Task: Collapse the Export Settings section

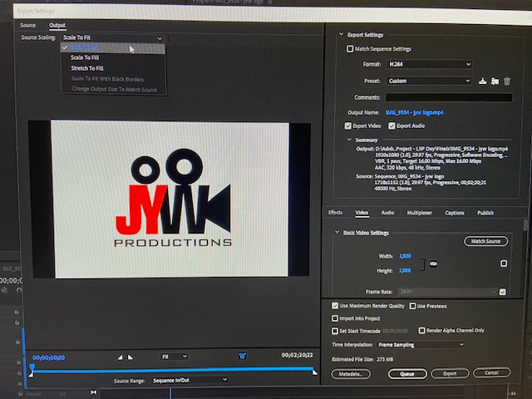Action: [342, 34]
